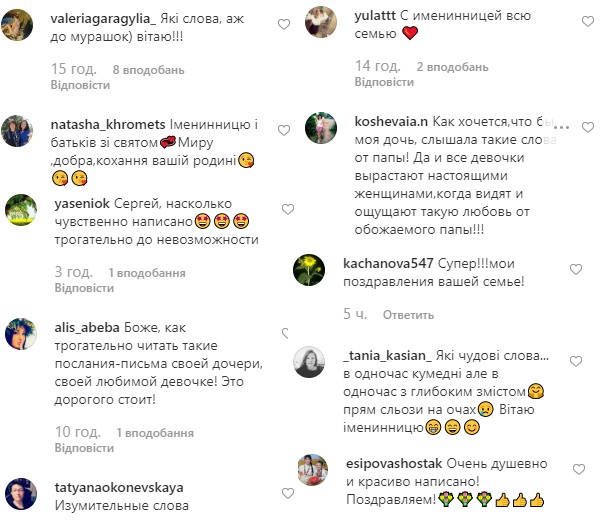Open esipovashostak's profile via username
Screen dimensions: 601x527
[394, 464]
